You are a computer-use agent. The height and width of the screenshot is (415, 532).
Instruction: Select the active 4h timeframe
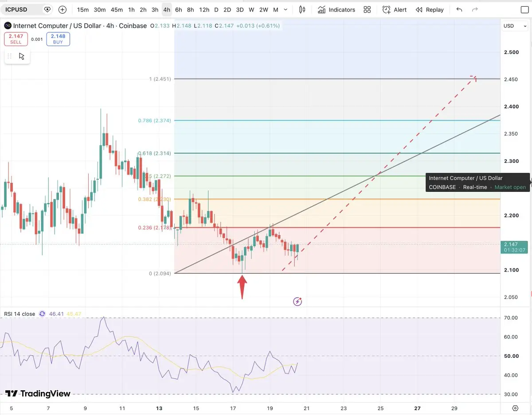point(167,10)
